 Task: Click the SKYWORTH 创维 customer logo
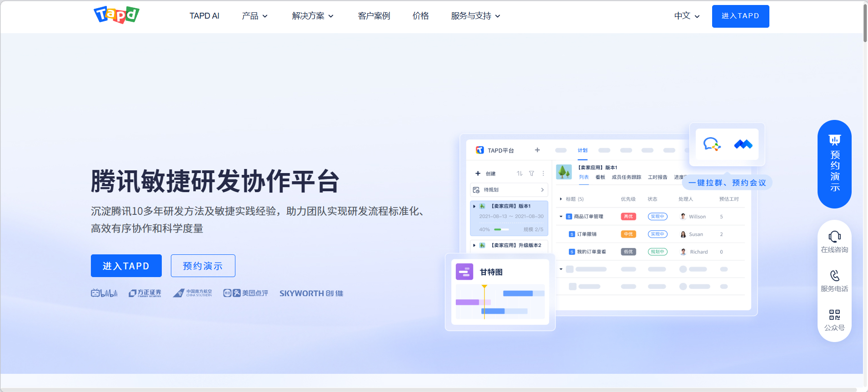(311, 293)
